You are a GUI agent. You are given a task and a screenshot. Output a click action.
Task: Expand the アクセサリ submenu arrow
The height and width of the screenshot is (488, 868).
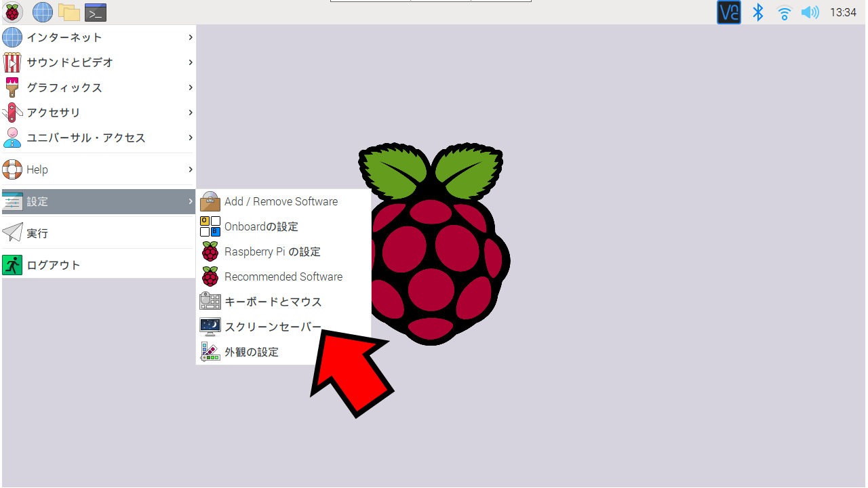191,113
